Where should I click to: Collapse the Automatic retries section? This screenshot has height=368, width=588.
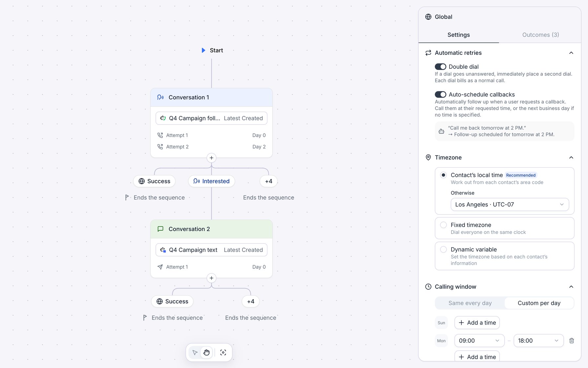pyautogui.click(x=571, y=53)
